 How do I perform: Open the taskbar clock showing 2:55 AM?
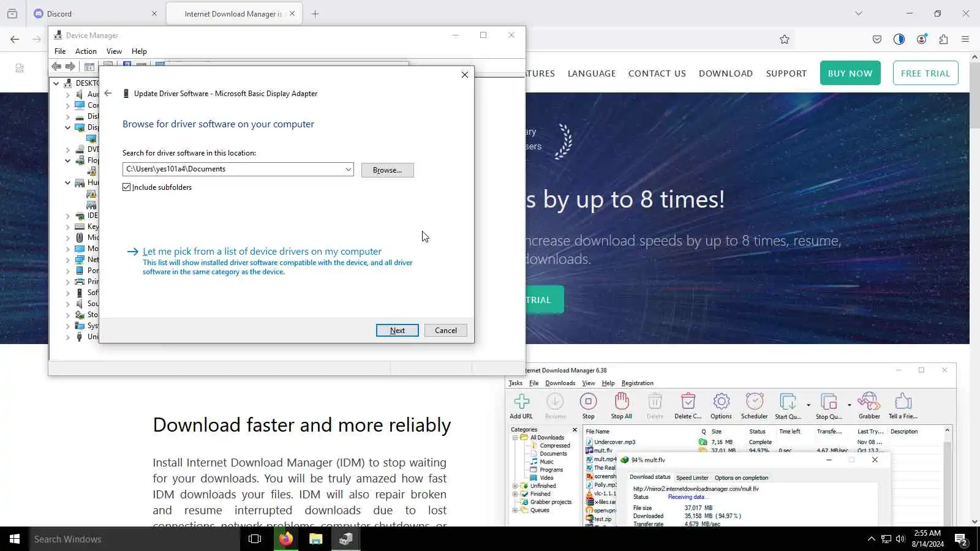927,539
